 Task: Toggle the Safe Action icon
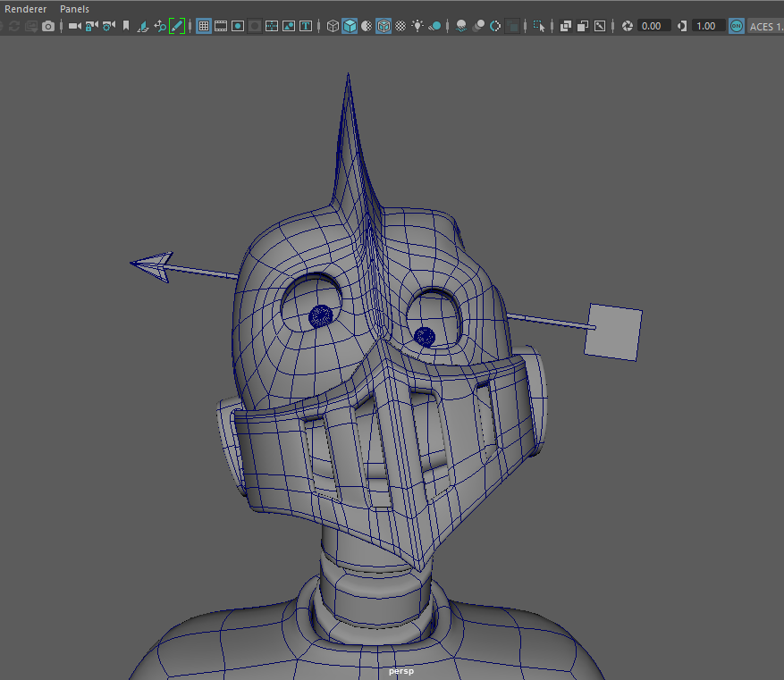pyautogui.click(x=289, y=26)
